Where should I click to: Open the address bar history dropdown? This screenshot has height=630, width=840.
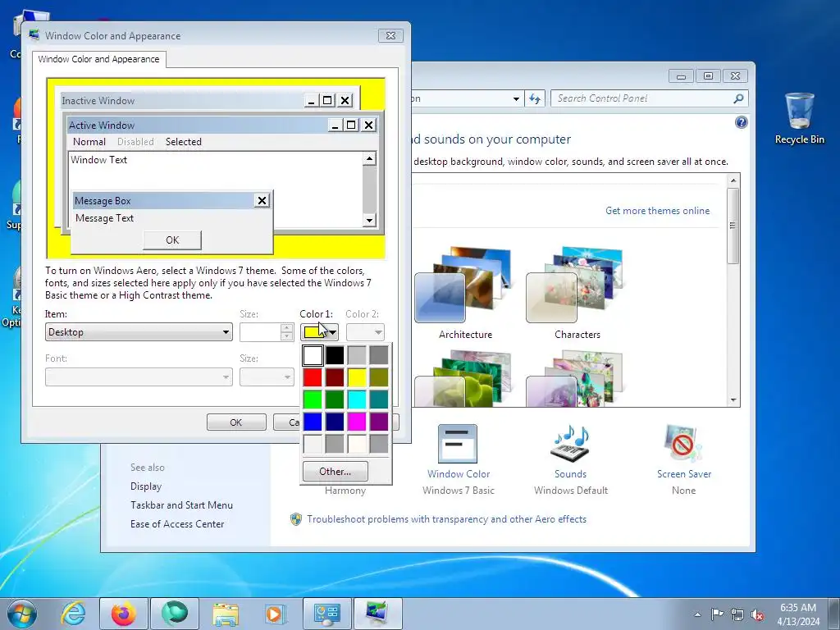(516, 98)
